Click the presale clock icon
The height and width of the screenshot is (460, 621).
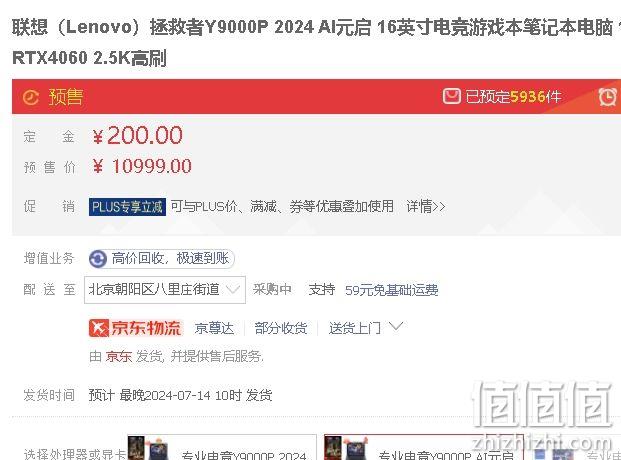click(x=30, y=97)
